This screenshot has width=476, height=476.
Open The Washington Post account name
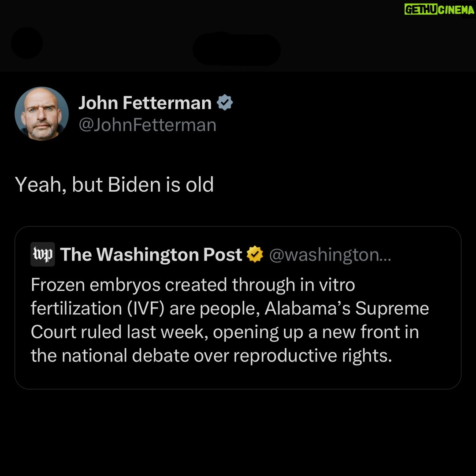pyautogui.click(x=151, y=254)
